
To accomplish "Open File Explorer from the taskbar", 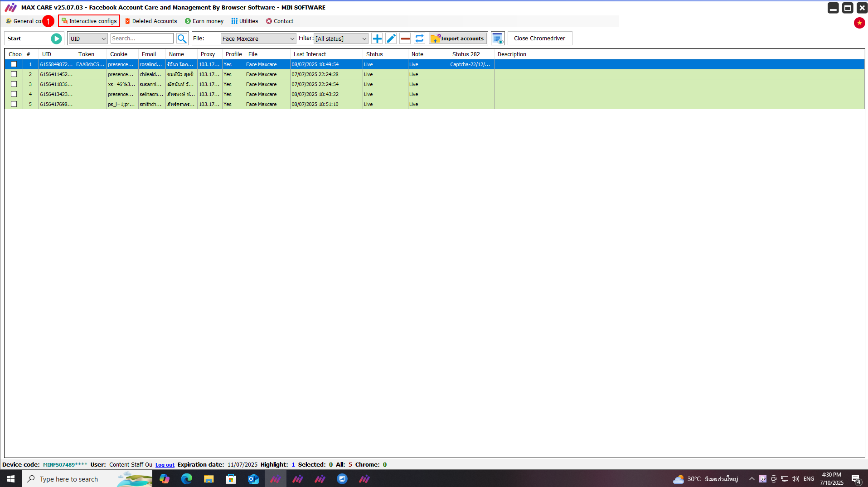I will pyautogui.click(x=209, y=479).
